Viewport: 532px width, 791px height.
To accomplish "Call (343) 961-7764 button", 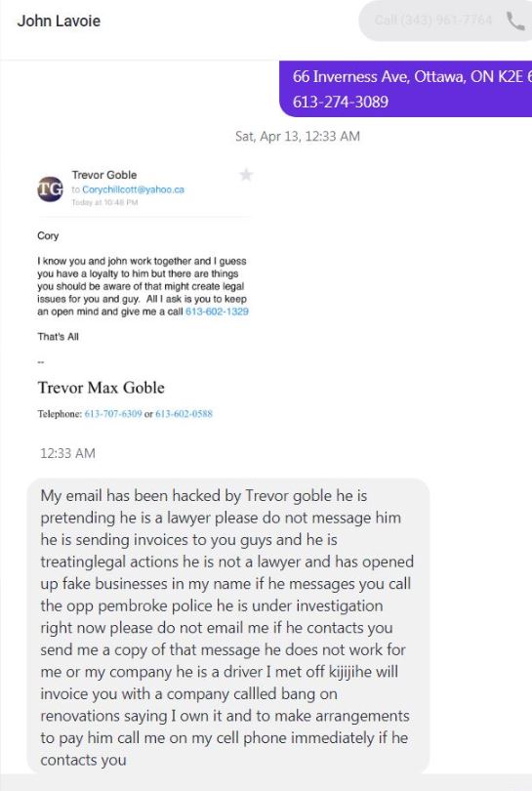I will pyautogui.click(x=445, y=21).
